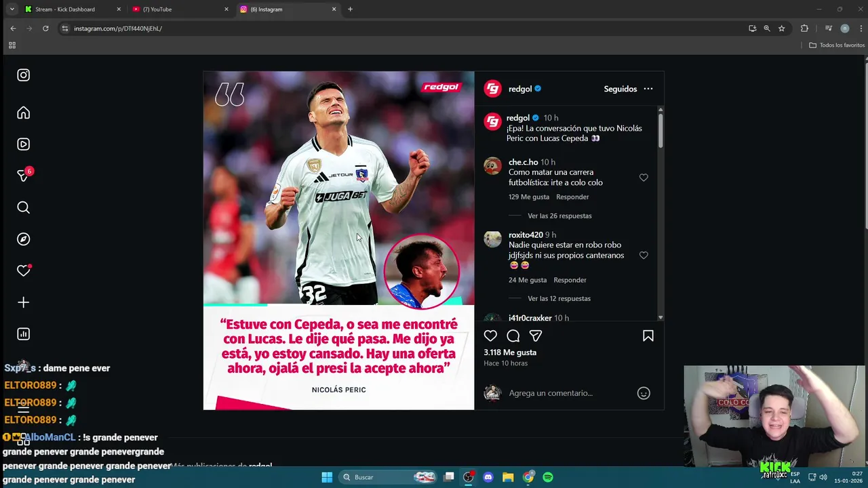Open 'Todos los favoritos' folder
This screenshot has height=488, width=868.
click(837, 45)
